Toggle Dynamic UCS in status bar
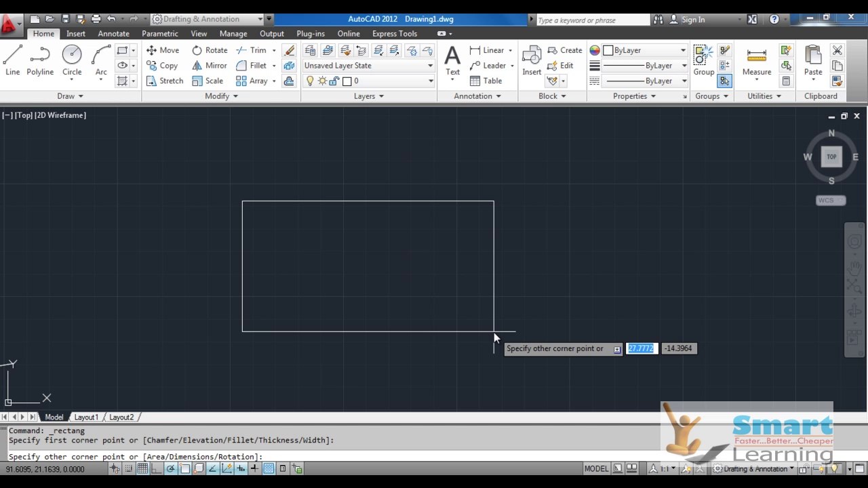This screenshot has width=868, height=488. (x=226, y=468)
